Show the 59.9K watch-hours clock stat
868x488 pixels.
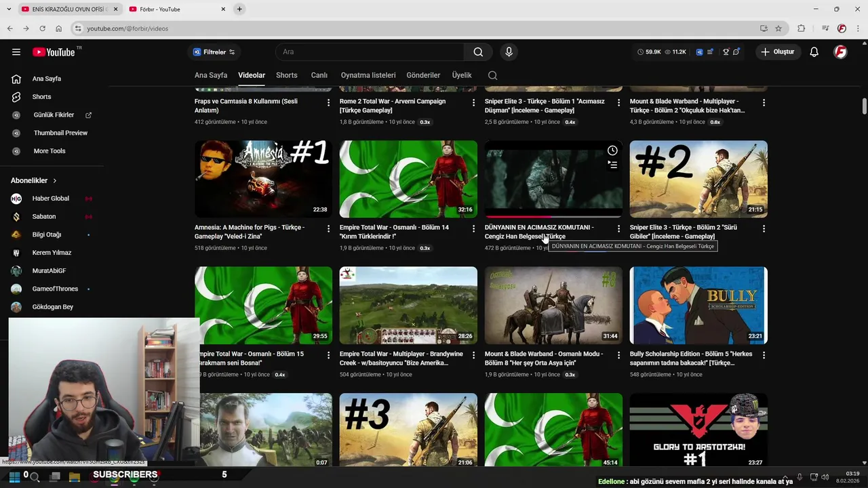click(x=649, y=52)
